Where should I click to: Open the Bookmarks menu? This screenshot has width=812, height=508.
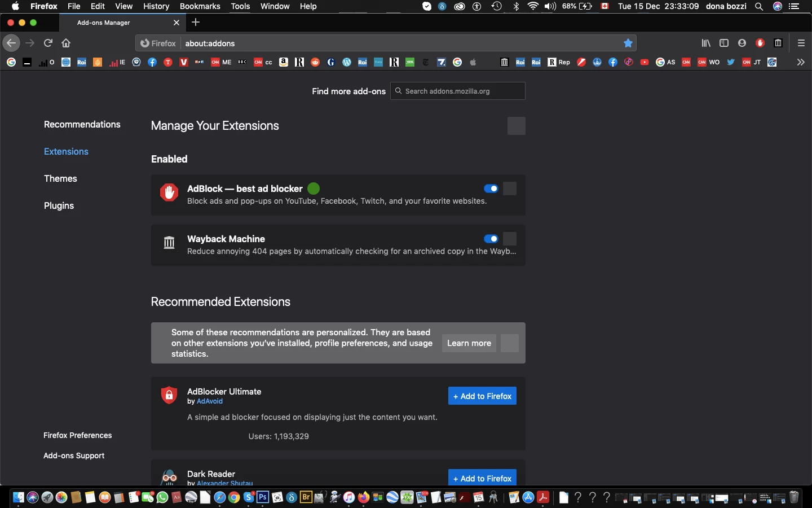[x=200, y=6]
